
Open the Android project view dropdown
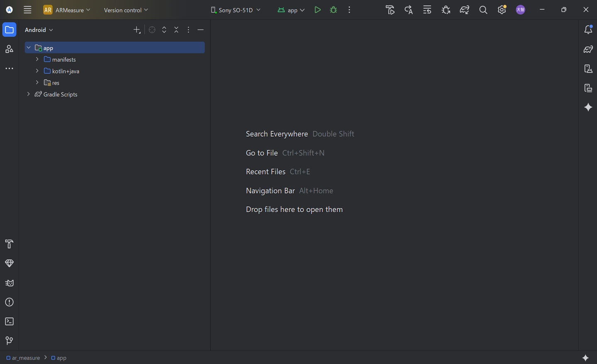[x=39, y=30]
